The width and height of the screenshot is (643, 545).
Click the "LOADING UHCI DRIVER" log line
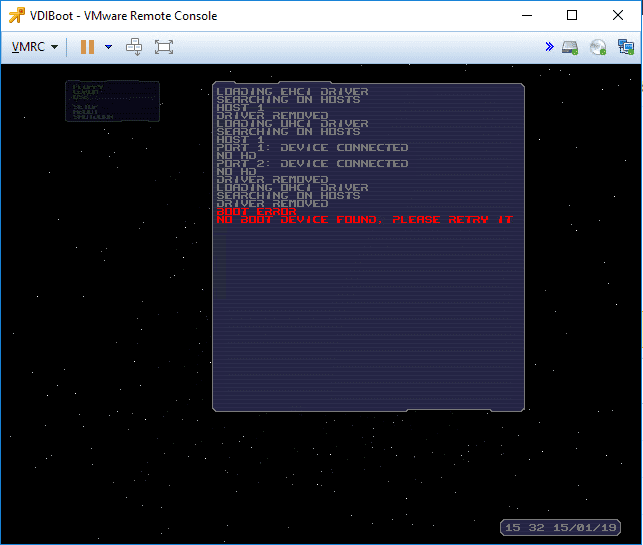click(x=292, y=123)
